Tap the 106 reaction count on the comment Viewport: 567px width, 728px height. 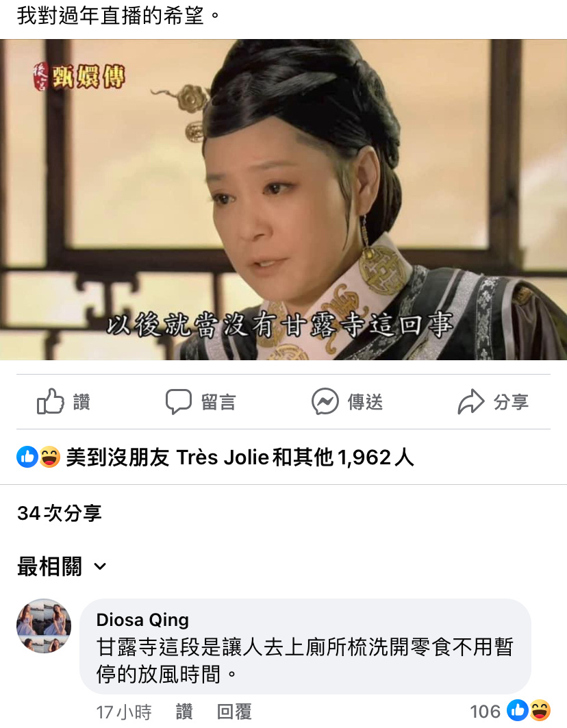(x=486, y=712)
